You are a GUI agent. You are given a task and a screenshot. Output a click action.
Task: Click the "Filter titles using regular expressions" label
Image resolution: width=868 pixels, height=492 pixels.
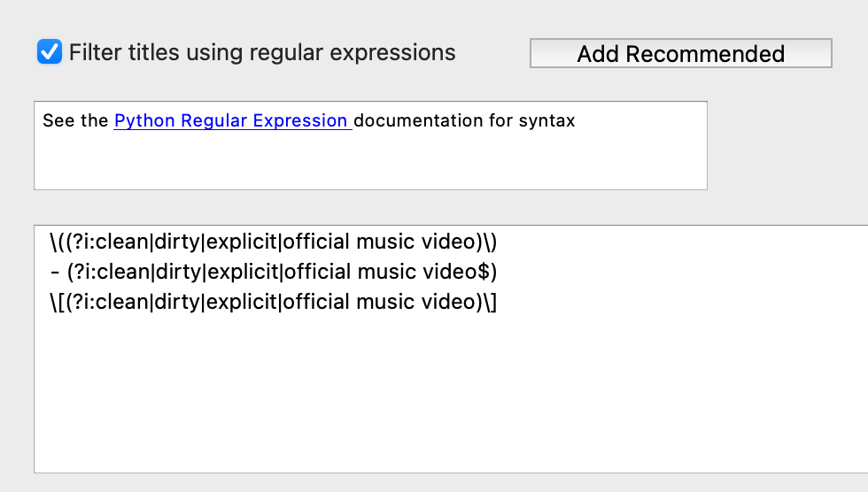click(x=262, y=52)
